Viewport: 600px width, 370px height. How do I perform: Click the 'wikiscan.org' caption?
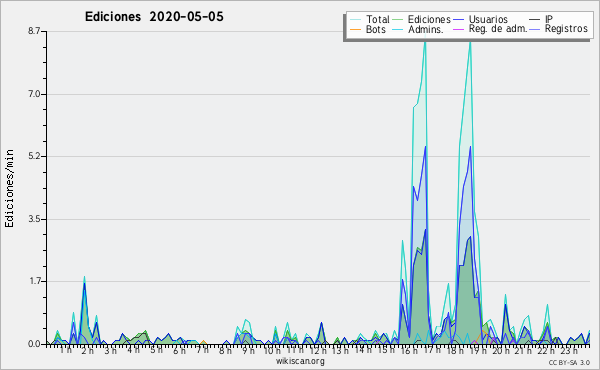[x=300, y=361]
